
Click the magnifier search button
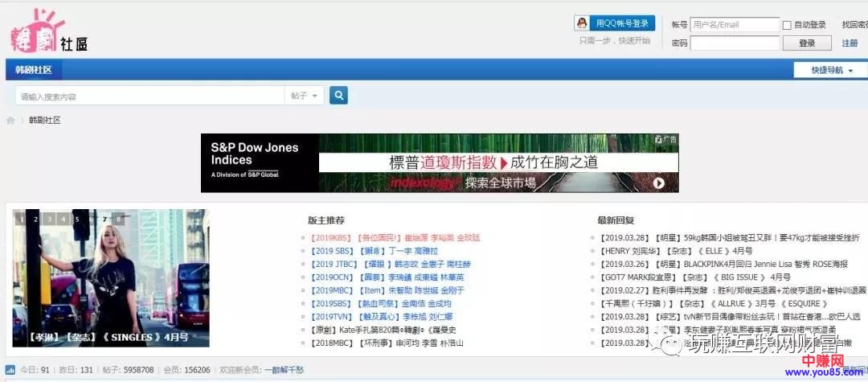(338, 96)
